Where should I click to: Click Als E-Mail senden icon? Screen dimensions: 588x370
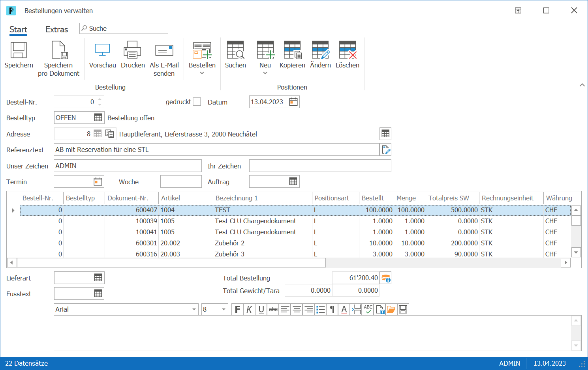click(x=164, y=50)
